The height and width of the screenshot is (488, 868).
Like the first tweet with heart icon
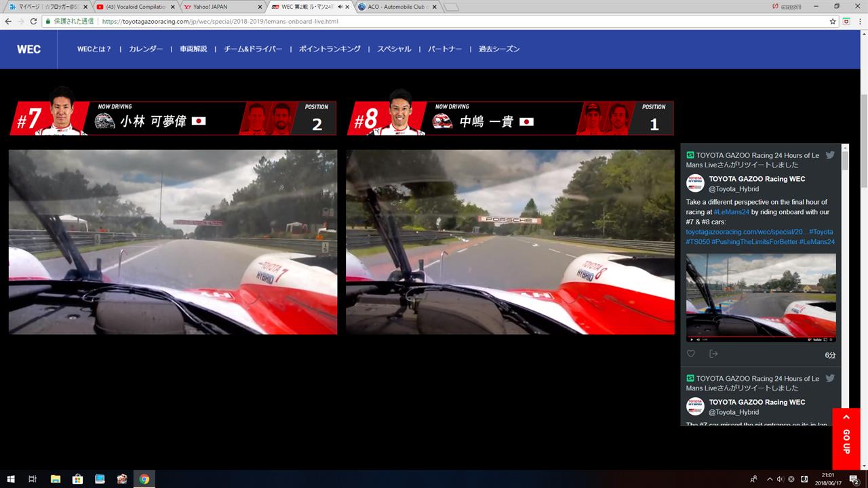pos(691,354)
